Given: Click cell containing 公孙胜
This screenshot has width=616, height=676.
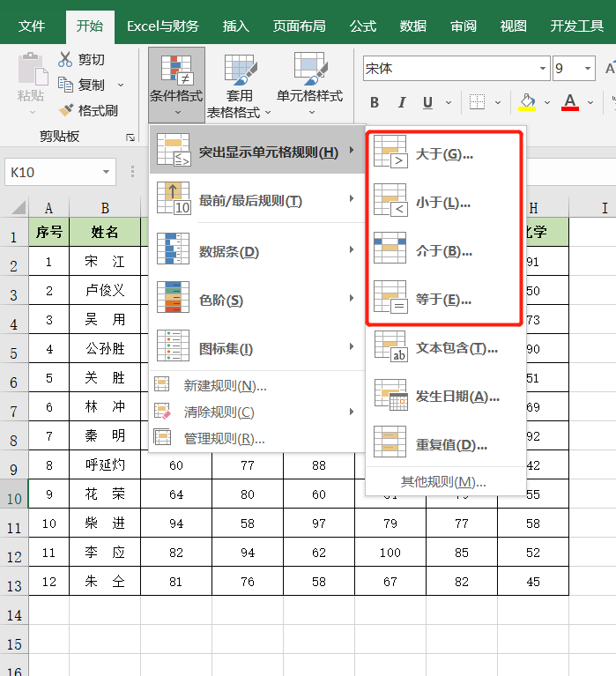Looking at the screenshot, I should coord(105,348).
